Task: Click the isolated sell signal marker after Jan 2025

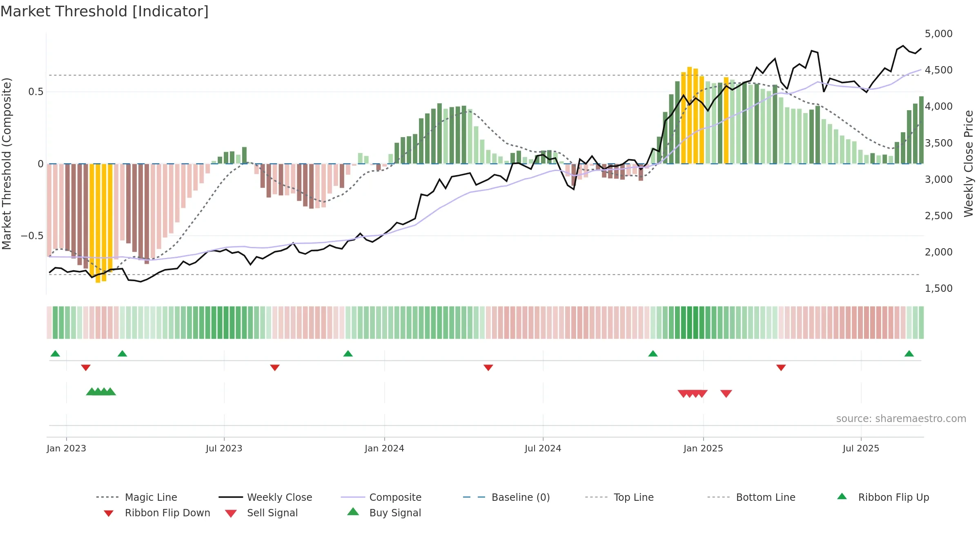Action: point(726,393)
